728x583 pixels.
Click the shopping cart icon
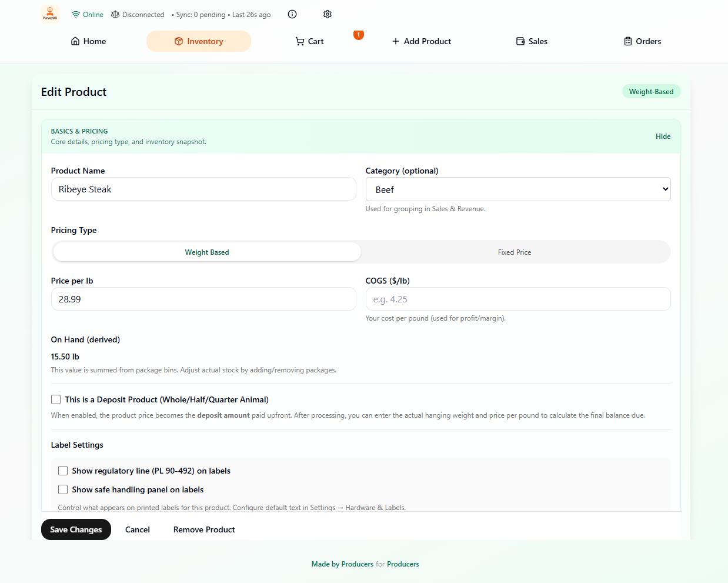tap(300, 41)
